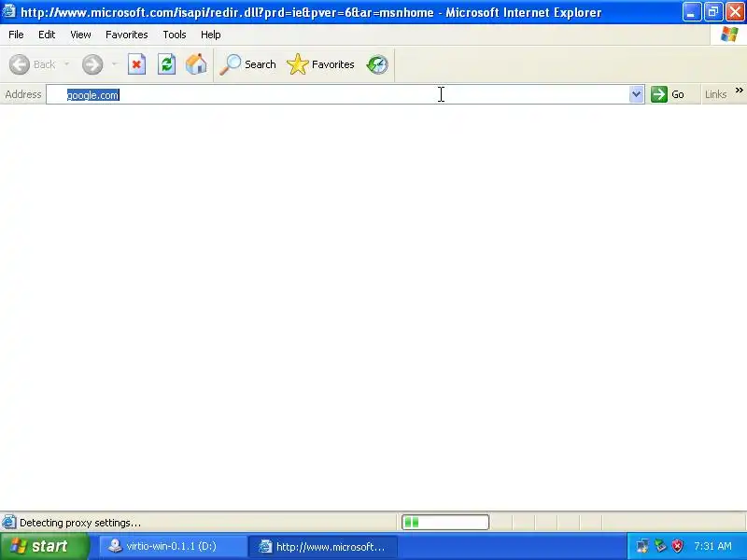Switch to virtio-win-0.1.1 (D:) taskbar window
This screenshot has width=747, height=560.
173,546
